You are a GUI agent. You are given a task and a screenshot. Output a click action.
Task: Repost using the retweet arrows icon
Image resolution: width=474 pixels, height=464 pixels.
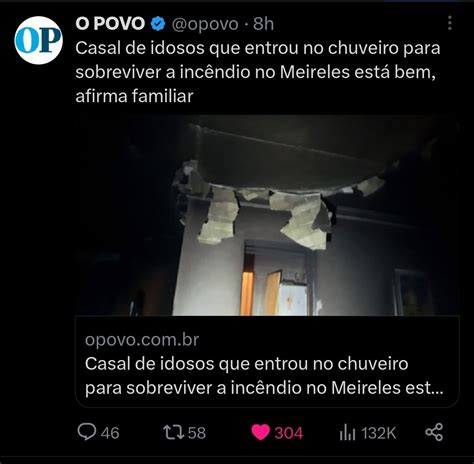coord(174,432)
